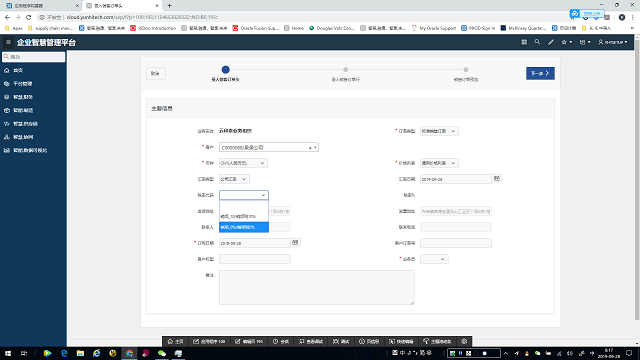
Task: Click 主页 home in developer toolbar
Action: [x=176, y=341]
